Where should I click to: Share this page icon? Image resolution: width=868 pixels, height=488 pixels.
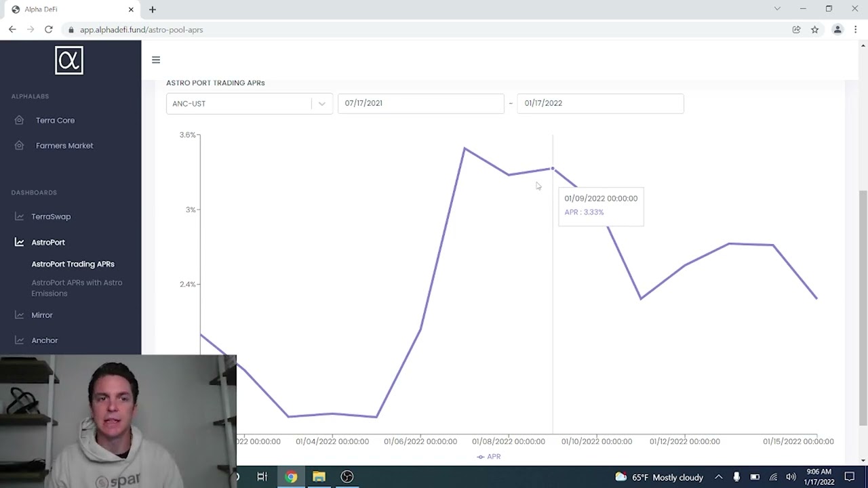(796, 29)
